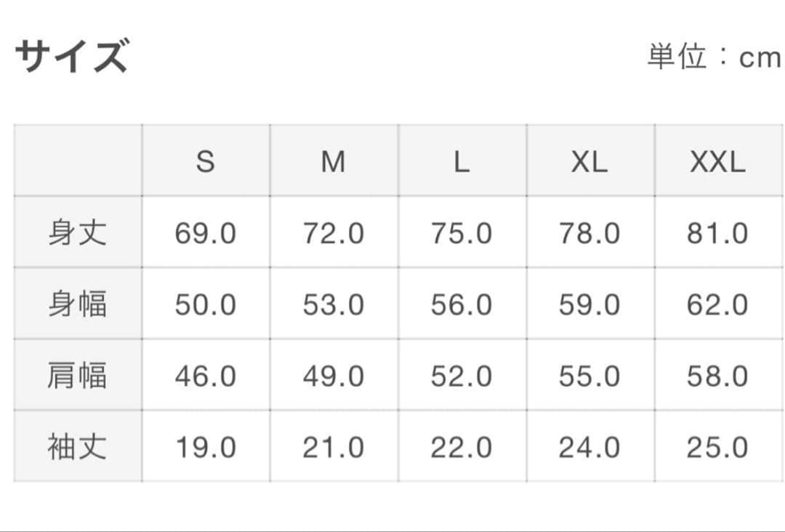Viewport: 785px width, 532px height.
Task: Select the XXL size column header
Action: [x=717, y=161]
